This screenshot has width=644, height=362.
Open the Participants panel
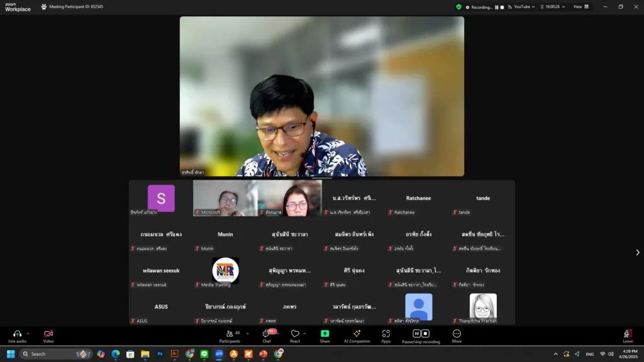pos(230,334)
